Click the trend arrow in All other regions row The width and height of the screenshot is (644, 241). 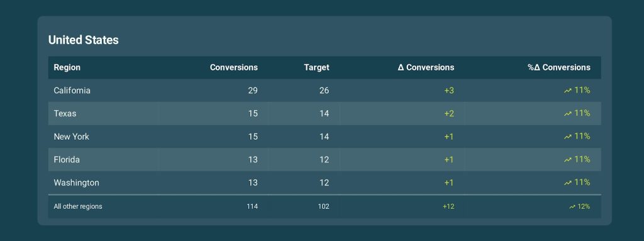[572, 207]
